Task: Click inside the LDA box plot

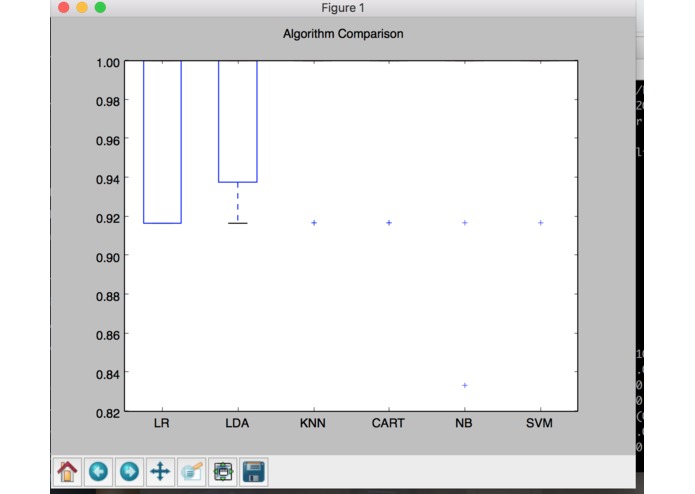Action: click(x=238, y=121)
